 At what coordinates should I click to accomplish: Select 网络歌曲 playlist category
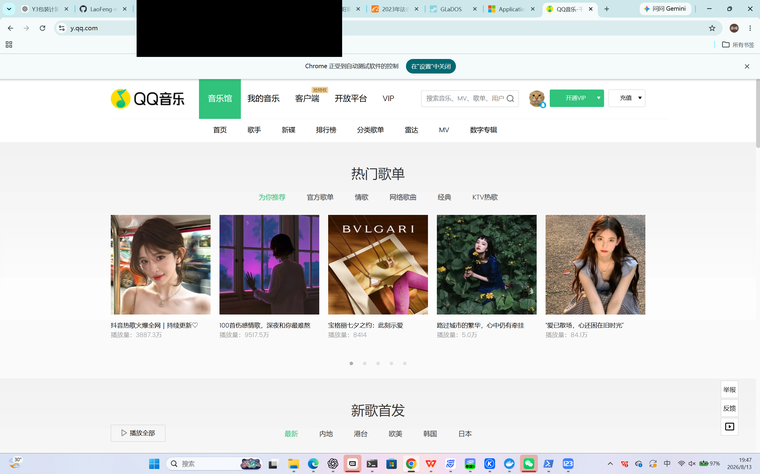point(403,197)
